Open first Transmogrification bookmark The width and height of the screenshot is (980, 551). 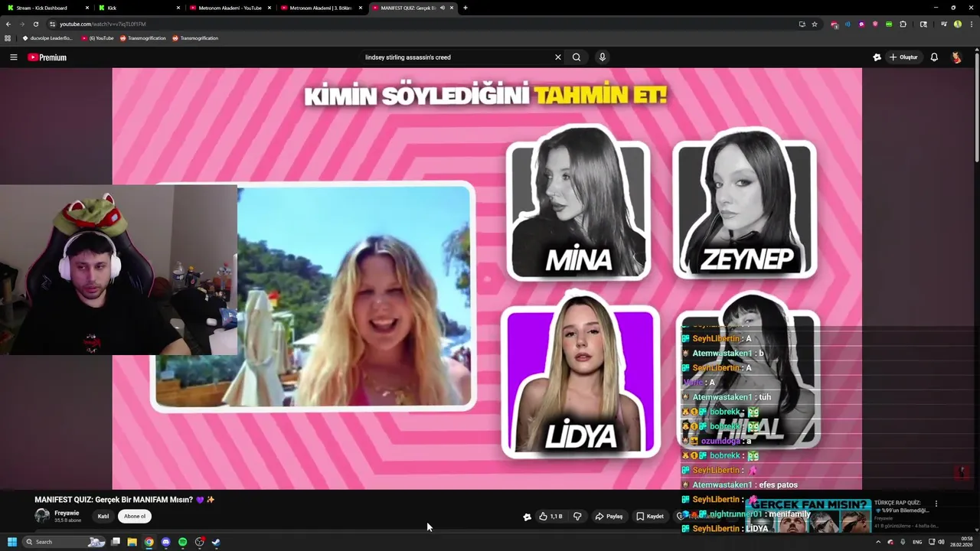point(143,38)
